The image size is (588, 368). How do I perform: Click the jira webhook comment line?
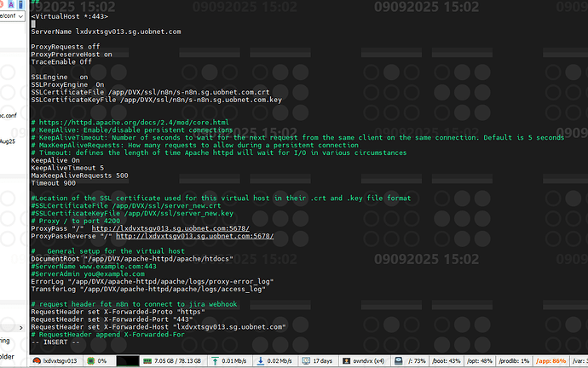point(135,304)
